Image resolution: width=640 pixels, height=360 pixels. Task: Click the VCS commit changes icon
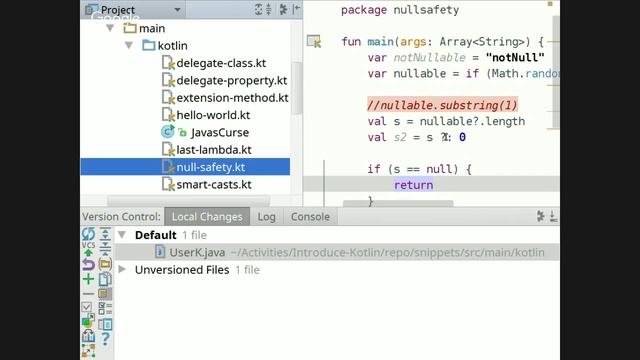point(88,250)
